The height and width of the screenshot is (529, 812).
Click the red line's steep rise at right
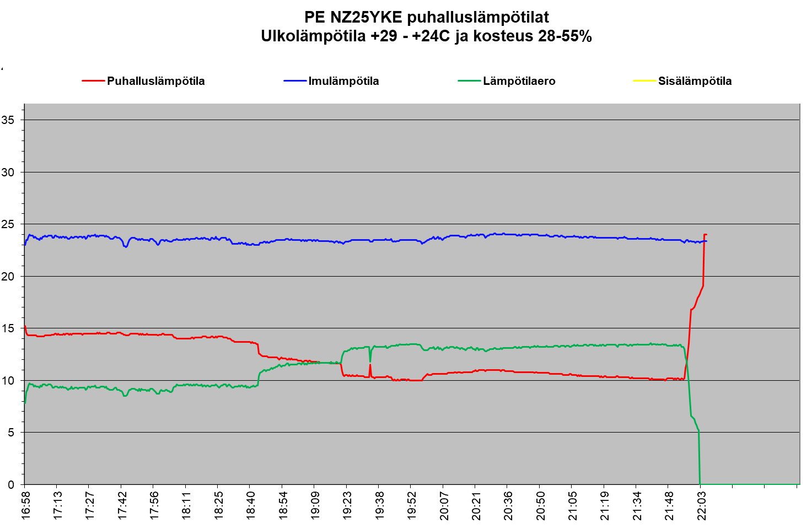(690, 331)
